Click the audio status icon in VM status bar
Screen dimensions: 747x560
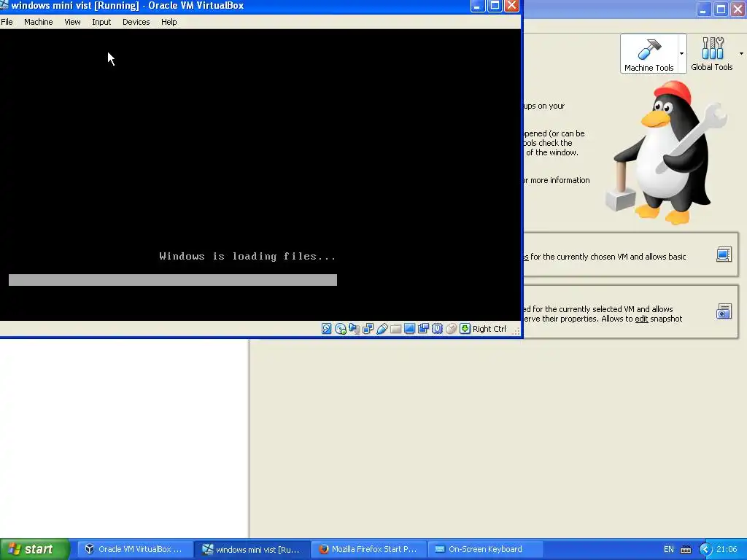tap(354, 329)
